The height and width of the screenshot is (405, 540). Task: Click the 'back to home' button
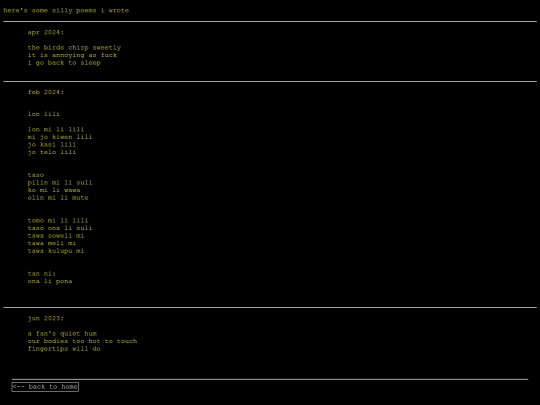[x=45, y=387]
